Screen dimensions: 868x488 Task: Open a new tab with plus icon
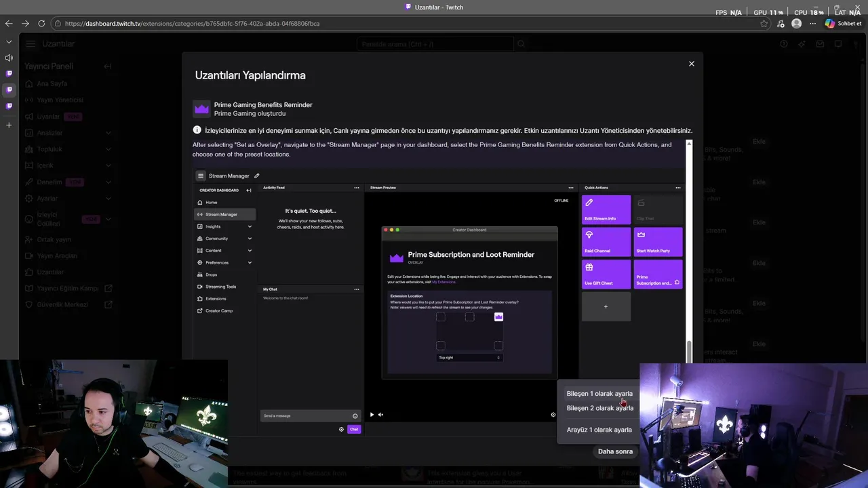pyautogui.click(x=9, y=125)
